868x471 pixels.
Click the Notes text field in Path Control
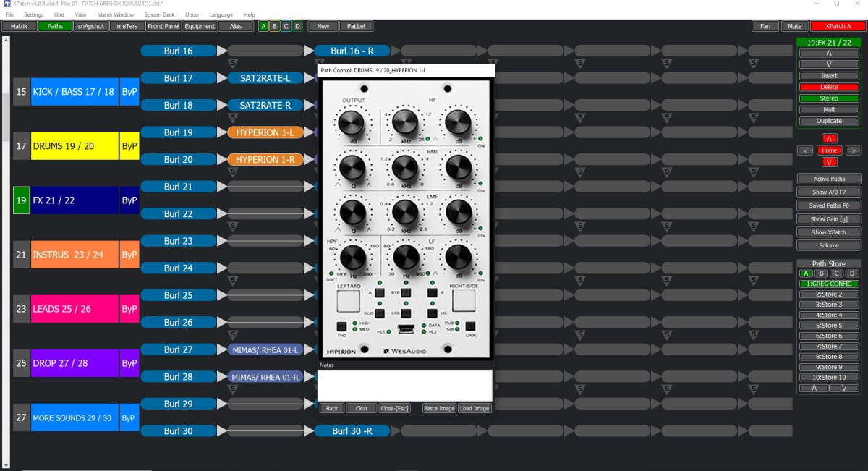(x=405, y=385)
